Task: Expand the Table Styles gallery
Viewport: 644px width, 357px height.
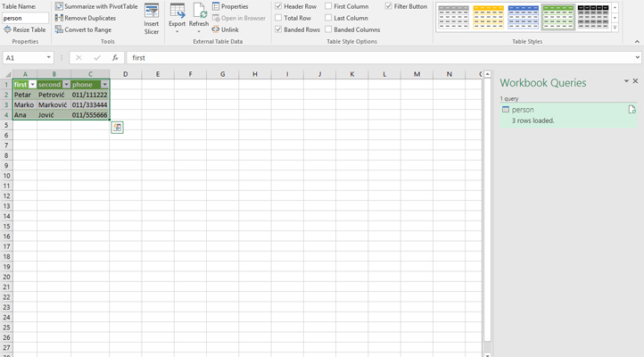Action: coord(615,29)
